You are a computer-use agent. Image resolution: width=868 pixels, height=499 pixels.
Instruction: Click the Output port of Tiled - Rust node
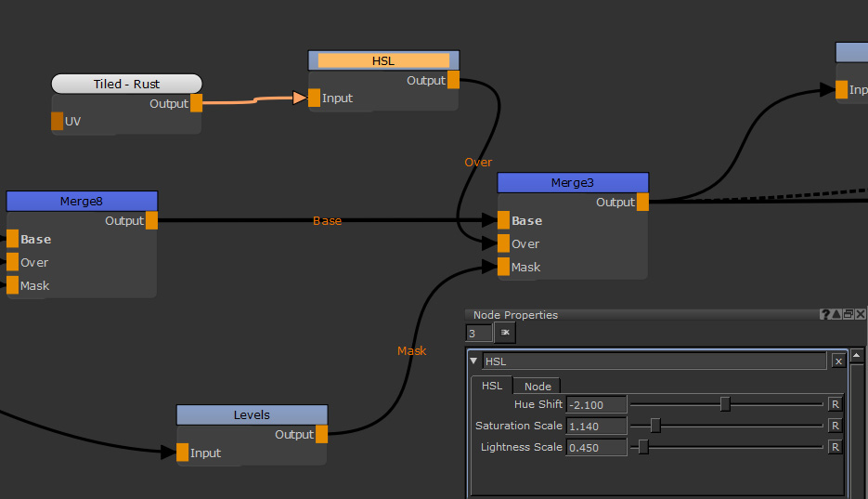(196, 103)
